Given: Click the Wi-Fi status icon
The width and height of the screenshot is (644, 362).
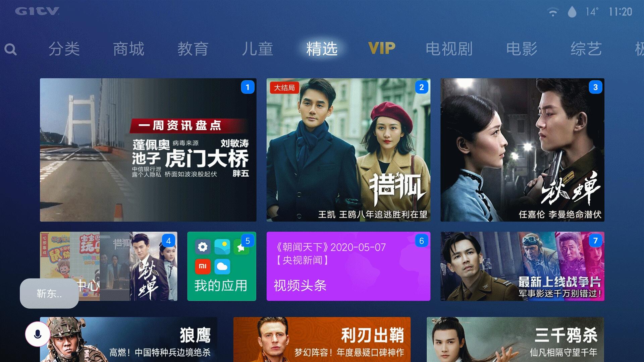Looking at the screenshot, I should pos(552,12).
